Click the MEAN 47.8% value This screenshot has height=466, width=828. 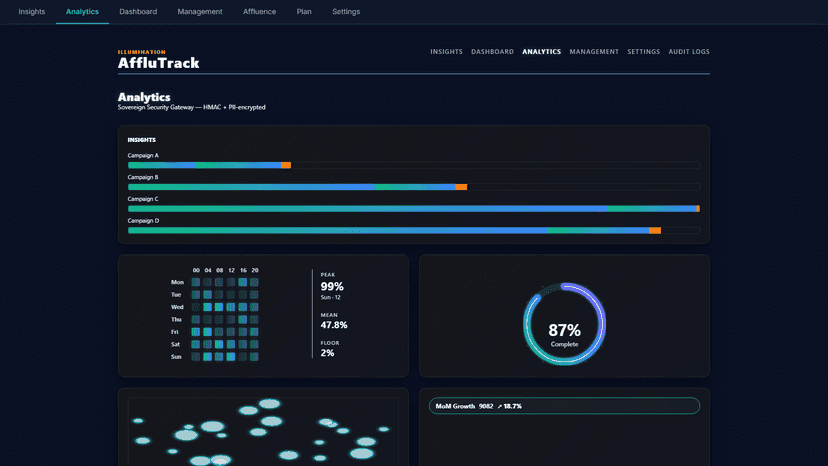click(x=334, y=325)
